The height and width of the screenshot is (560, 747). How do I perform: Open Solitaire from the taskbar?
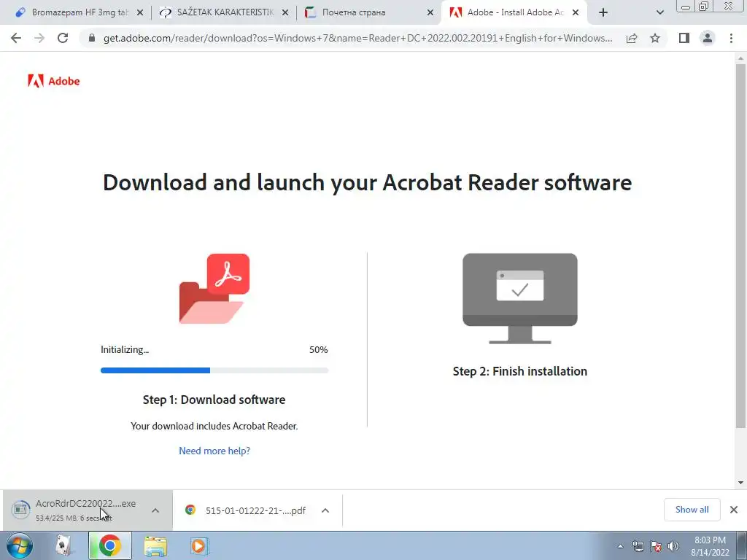(63, 545)
